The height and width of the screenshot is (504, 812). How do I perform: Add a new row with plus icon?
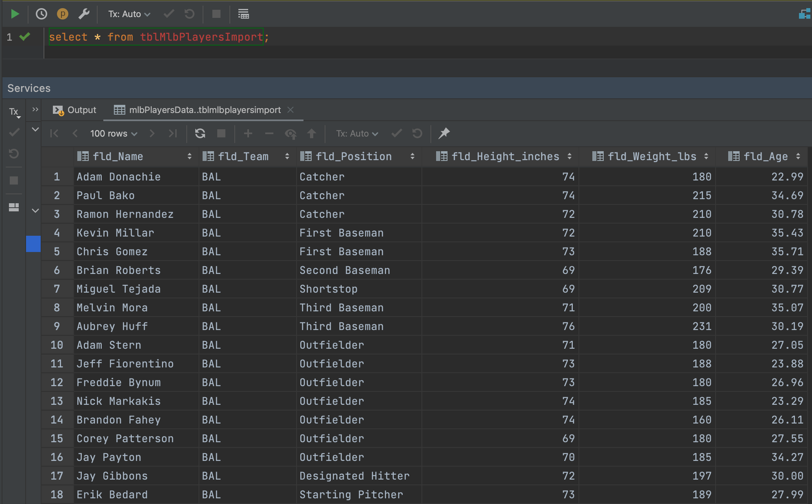click(248, 133)
